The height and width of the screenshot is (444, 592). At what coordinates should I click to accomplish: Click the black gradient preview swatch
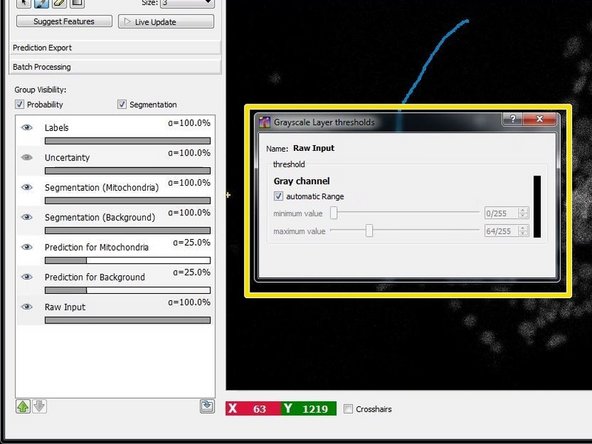tap(537, 207)
